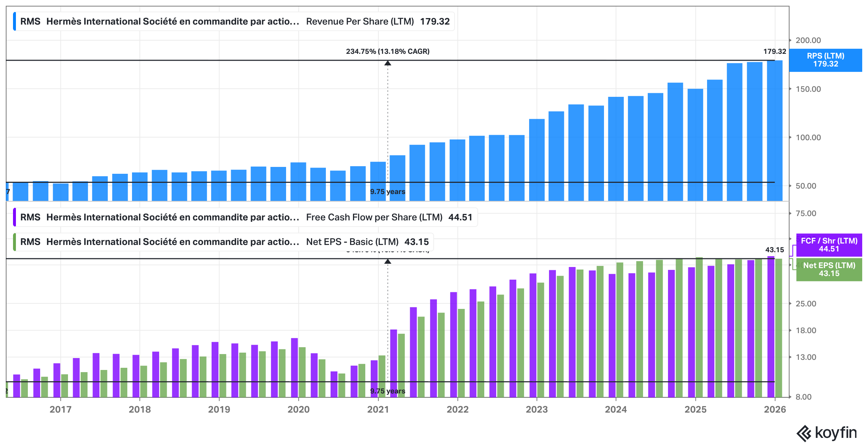868x448 pixels.
Task: Click the koyfin logo icon
Action: [804, 433]
